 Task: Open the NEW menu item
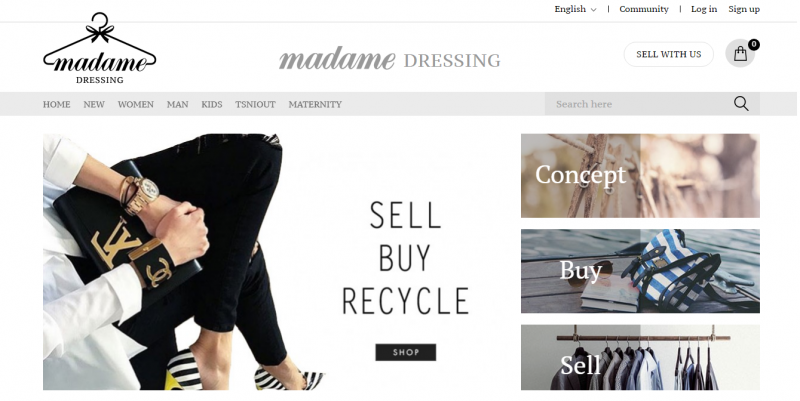tap(94, 105)
